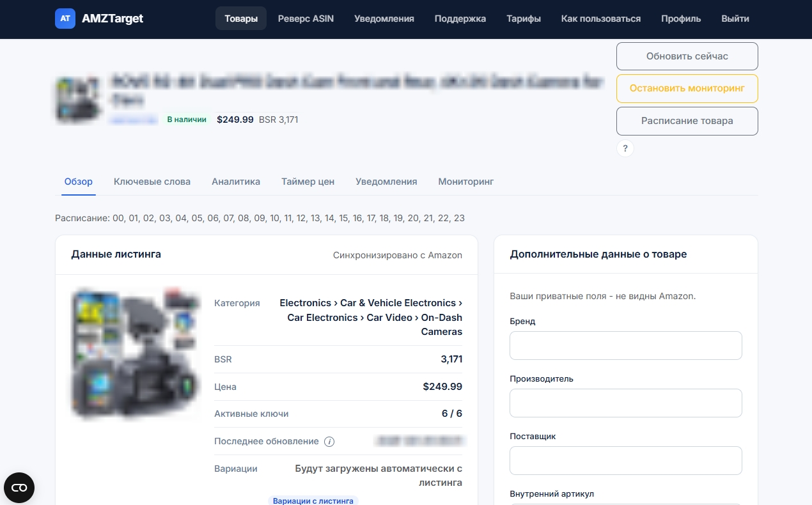The image size is (812, 505).
Task: Click the small product thumbnail in header
Action: point(78,99)
